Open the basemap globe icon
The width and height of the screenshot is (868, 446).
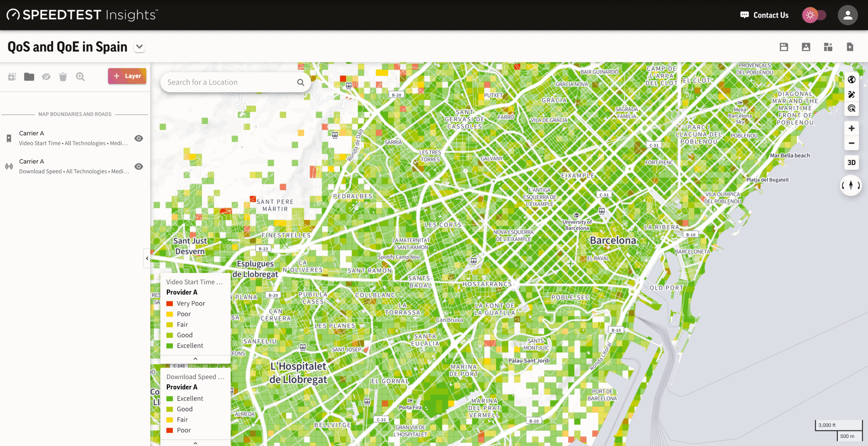[851, 79]
